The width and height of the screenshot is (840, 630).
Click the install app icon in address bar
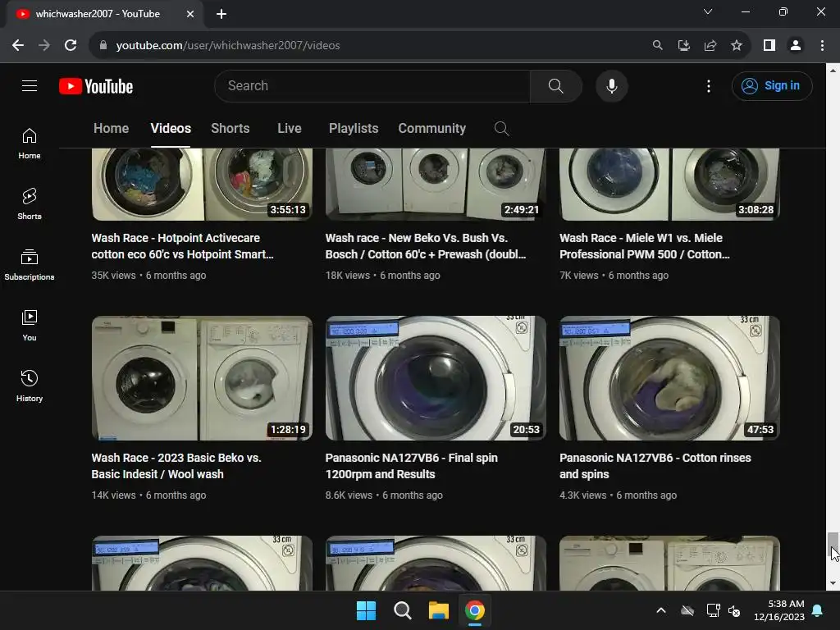coord(683,46)
